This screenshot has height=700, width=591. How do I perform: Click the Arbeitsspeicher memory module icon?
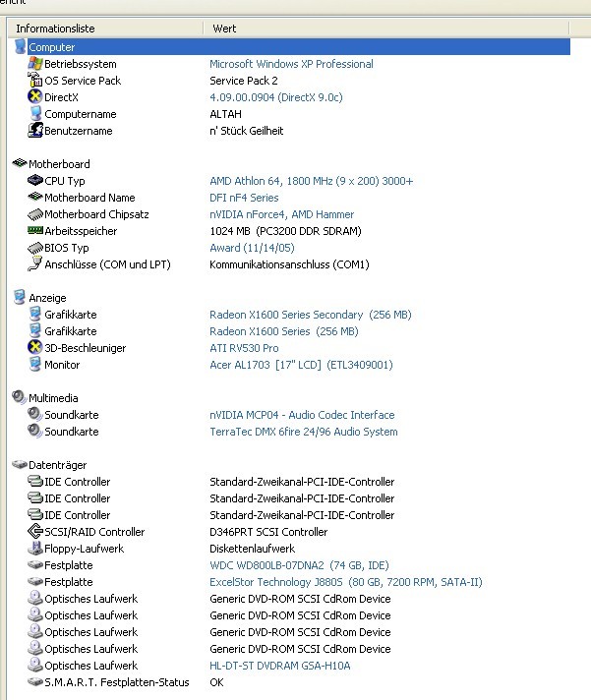pos(35,230)
